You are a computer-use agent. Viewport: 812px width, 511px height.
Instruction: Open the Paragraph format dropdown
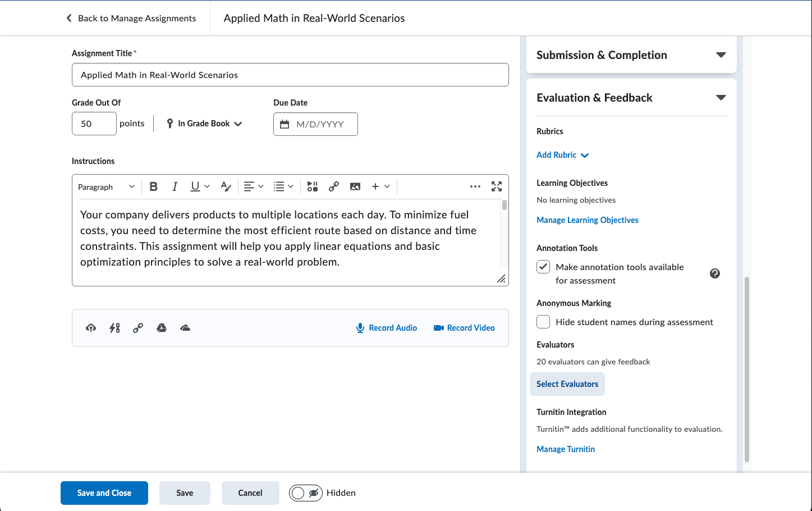pos(106,186)
